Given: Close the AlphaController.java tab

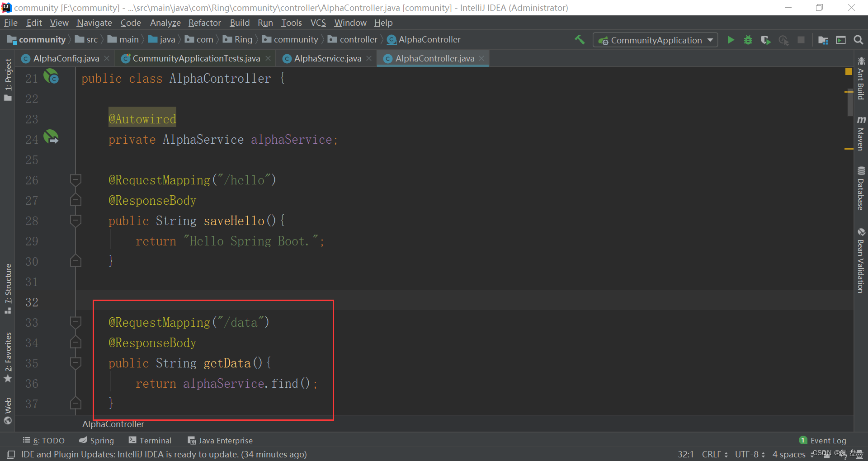Looking at the screenshot, I should [481, 58].
